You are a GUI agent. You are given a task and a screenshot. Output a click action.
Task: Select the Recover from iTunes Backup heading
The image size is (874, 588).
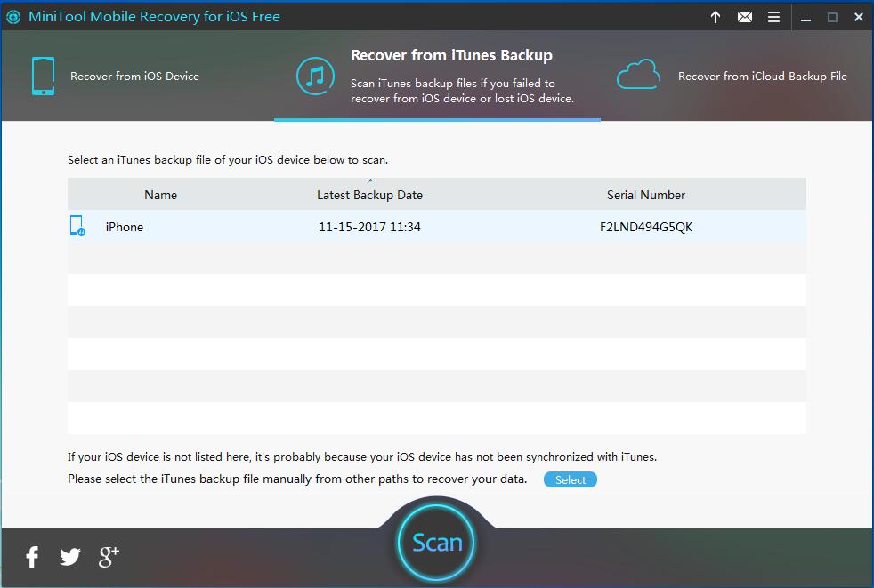(x=451, y=55)
